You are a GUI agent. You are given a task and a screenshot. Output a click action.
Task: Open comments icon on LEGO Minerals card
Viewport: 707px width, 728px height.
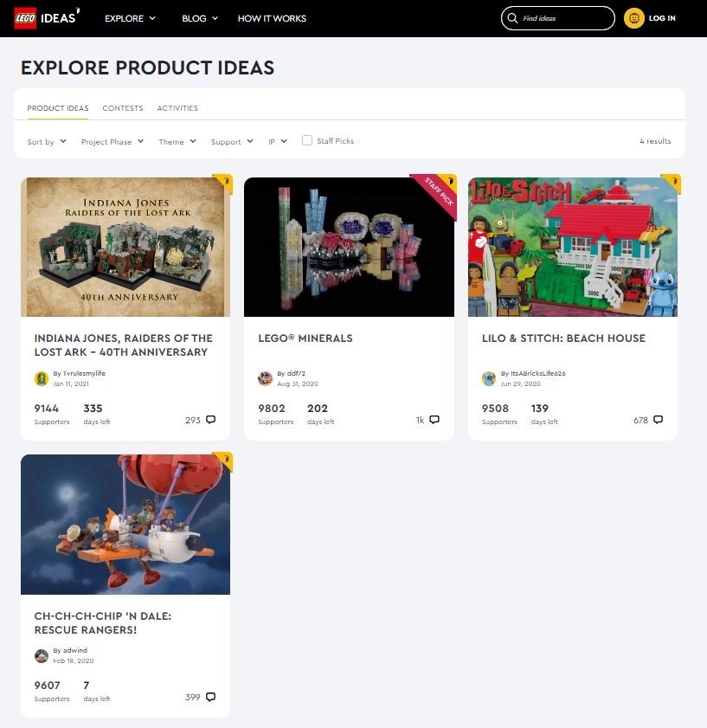pyautogui.click(x=434, y=420)
